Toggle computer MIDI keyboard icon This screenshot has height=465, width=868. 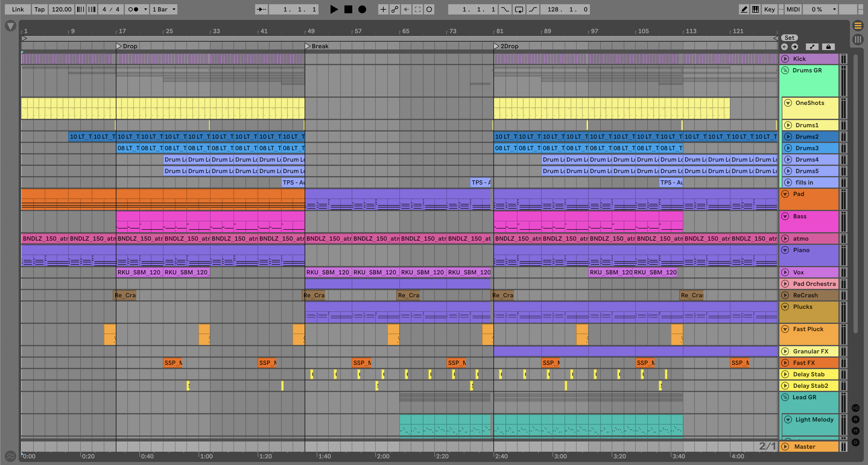pyautogui.click(x=756, y=9)
